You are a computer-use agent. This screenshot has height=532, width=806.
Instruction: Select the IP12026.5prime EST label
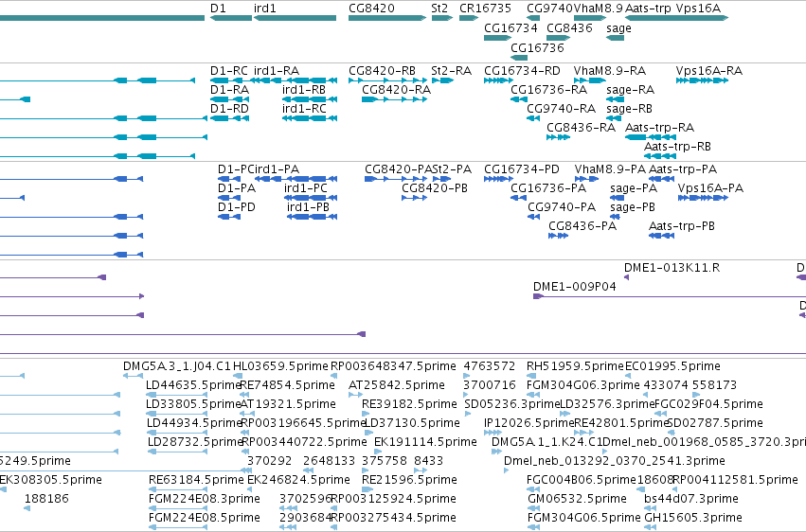(x=528, y=423)
